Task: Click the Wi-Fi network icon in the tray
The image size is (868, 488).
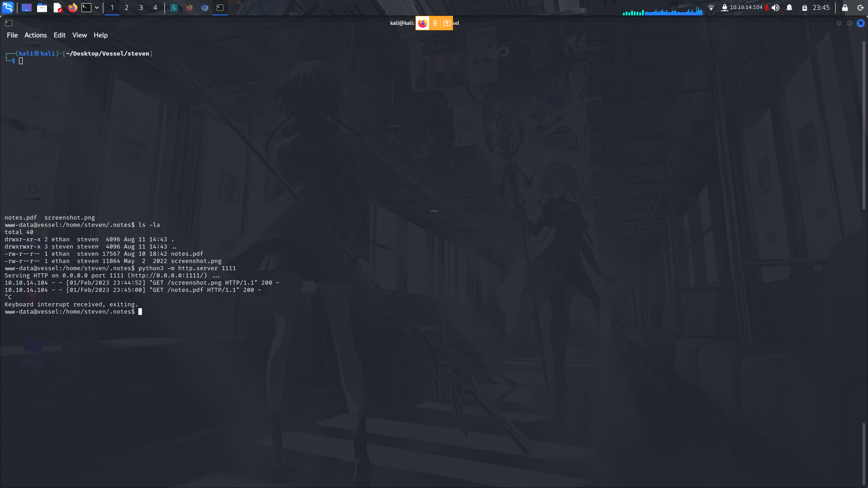Action: (x=712, y=8)
